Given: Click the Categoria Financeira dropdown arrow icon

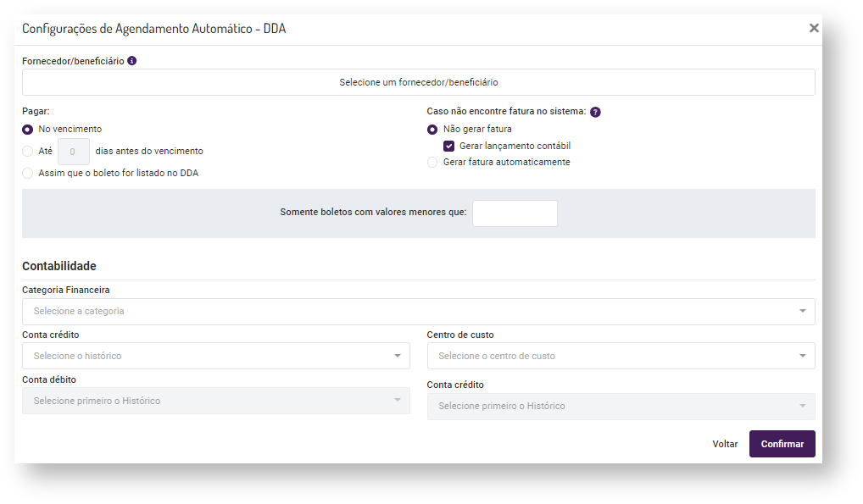Looking at the screenshot, I should pos(802,312).
